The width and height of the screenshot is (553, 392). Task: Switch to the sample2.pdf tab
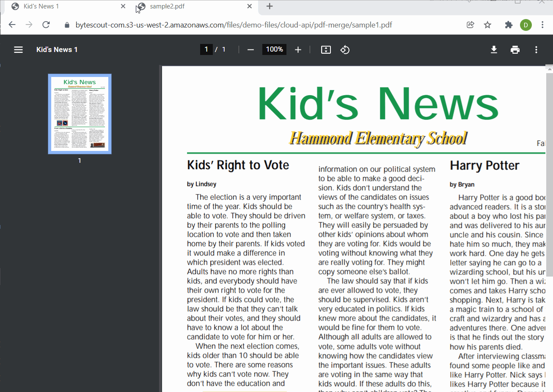coord(195,6)
